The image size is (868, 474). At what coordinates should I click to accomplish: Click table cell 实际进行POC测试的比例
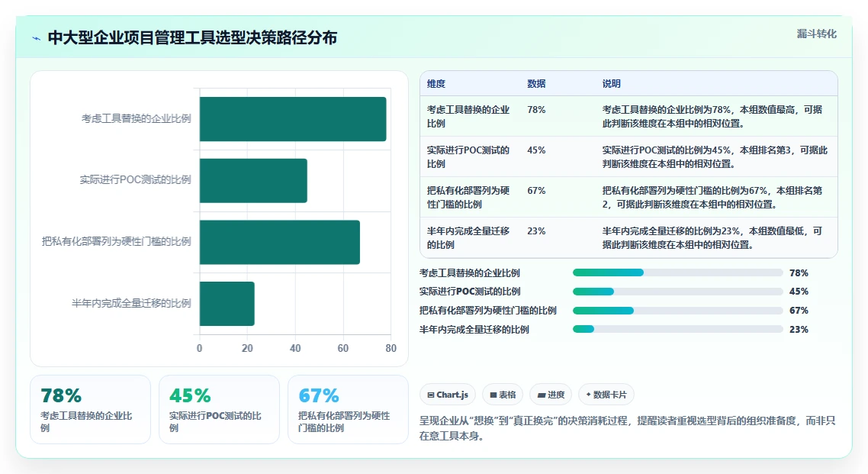(469, 156)
